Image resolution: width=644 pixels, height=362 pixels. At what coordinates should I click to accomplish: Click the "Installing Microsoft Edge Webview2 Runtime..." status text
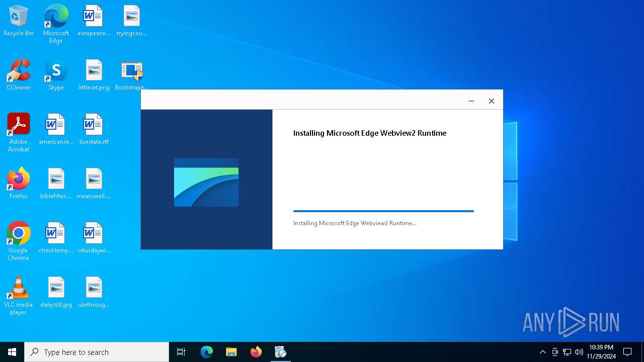click(355, 223)
